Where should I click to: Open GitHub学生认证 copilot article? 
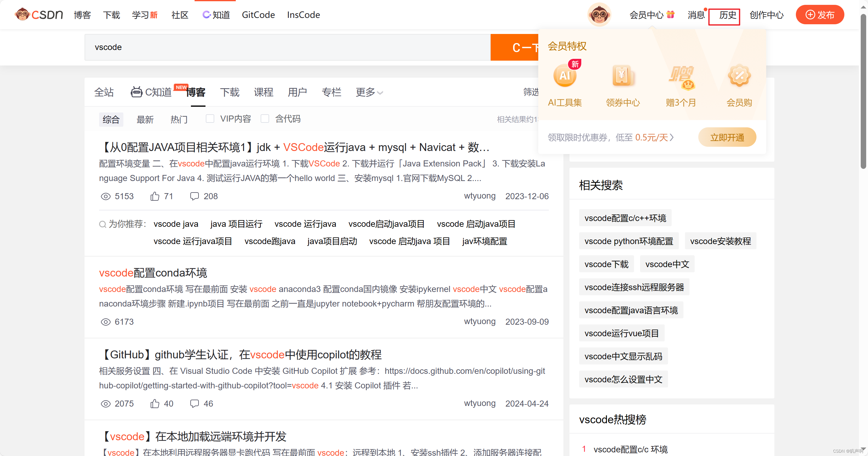click(x=240, y=354)
